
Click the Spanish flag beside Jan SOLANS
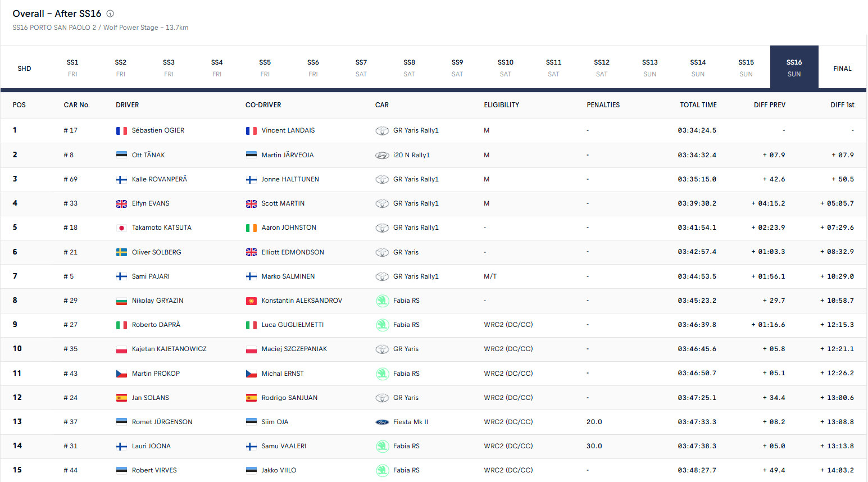(121, 398)
